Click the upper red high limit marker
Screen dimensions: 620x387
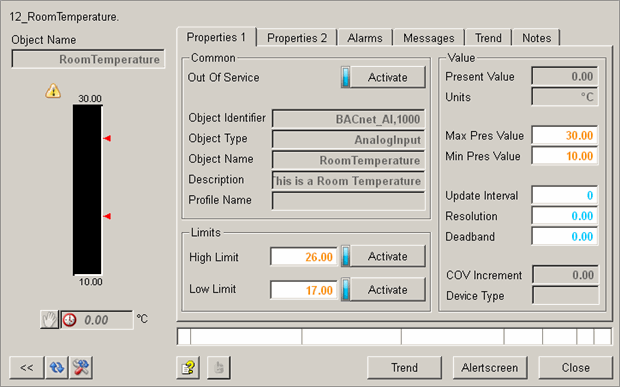click(x=107, y=138)
